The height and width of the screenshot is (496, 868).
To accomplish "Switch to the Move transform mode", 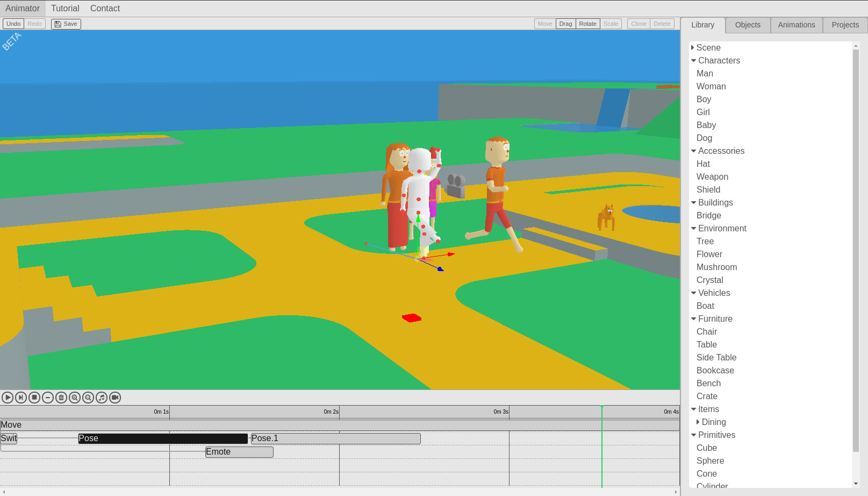I will 544,24.
